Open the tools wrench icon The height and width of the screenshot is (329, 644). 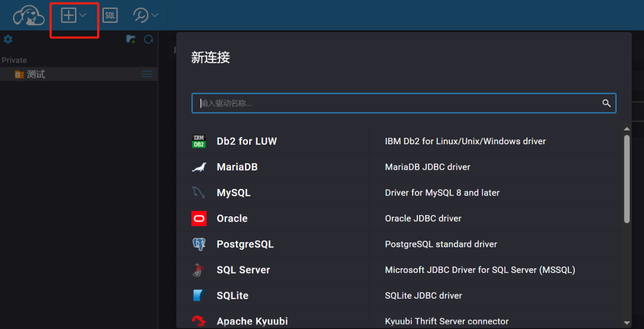click(x=141, y=15)
